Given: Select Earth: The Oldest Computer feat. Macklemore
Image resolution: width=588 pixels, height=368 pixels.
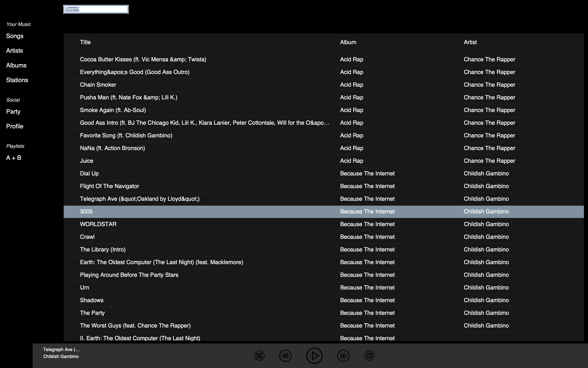Looking at the screenshot, I should (324, 262).
